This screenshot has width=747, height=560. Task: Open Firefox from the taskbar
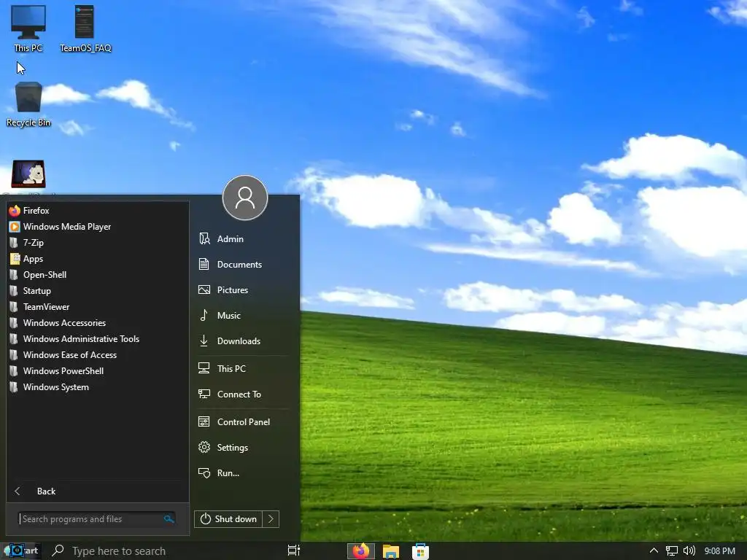(360, 551)
